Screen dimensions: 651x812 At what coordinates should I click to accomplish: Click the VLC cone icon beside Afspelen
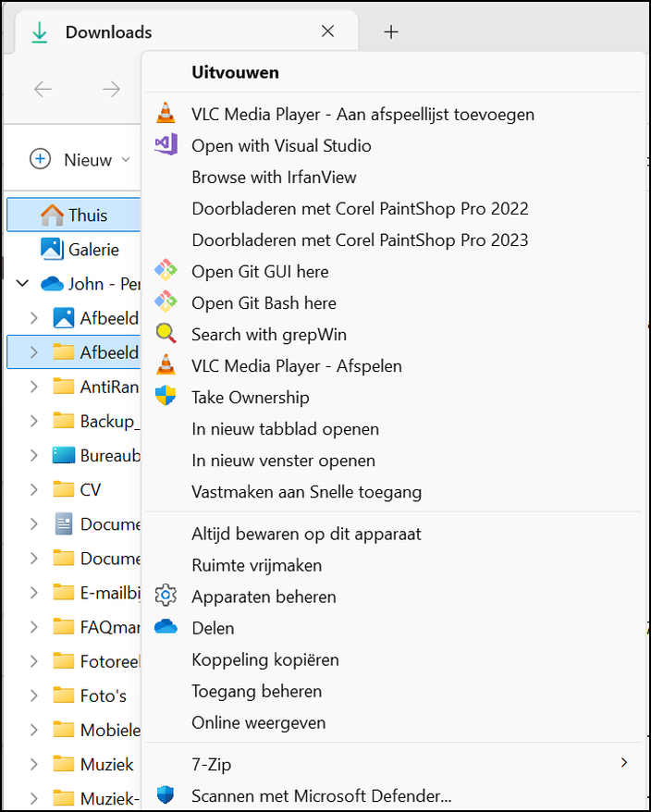166,365
